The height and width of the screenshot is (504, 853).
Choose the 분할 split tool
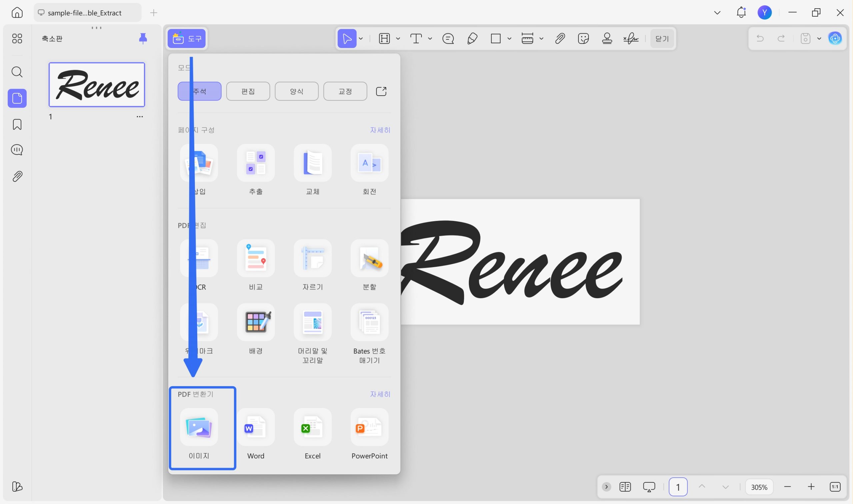pyautogui.click(x=369, y=258)
